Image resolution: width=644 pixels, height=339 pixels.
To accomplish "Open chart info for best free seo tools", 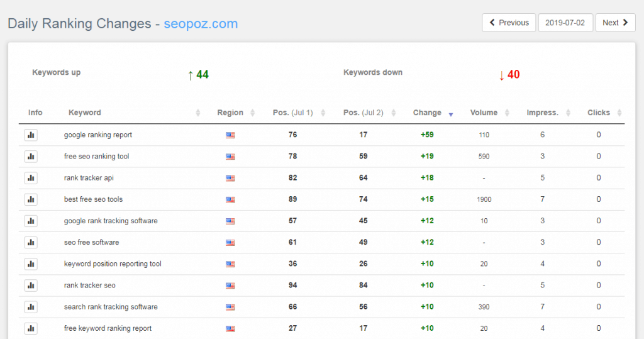I will (31, 199).
